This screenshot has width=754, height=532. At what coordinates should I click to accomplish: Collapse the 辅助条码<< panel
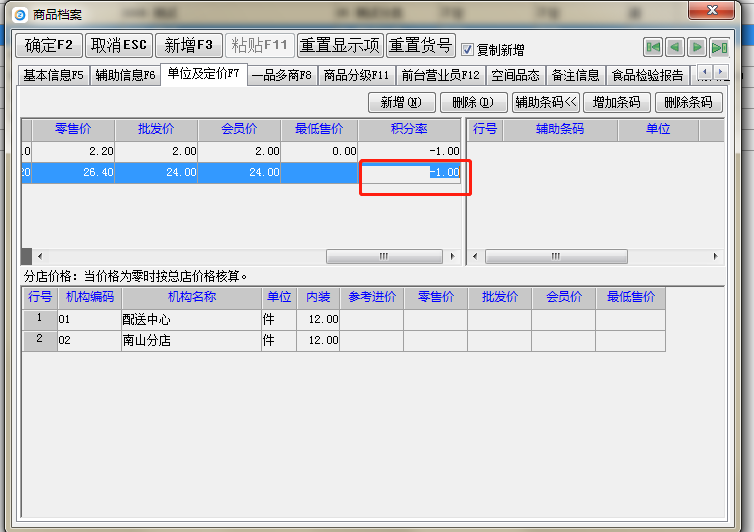coord(546,102)
